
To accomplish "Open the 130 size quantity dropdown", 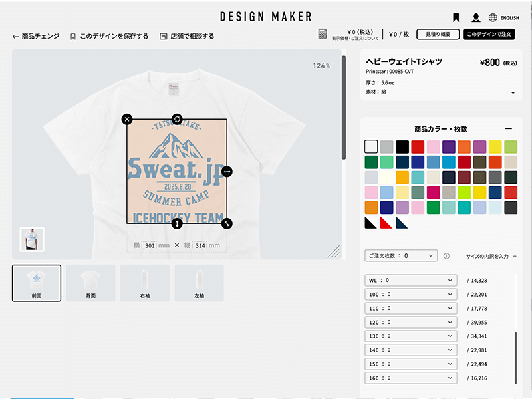I will coord(411,336).
